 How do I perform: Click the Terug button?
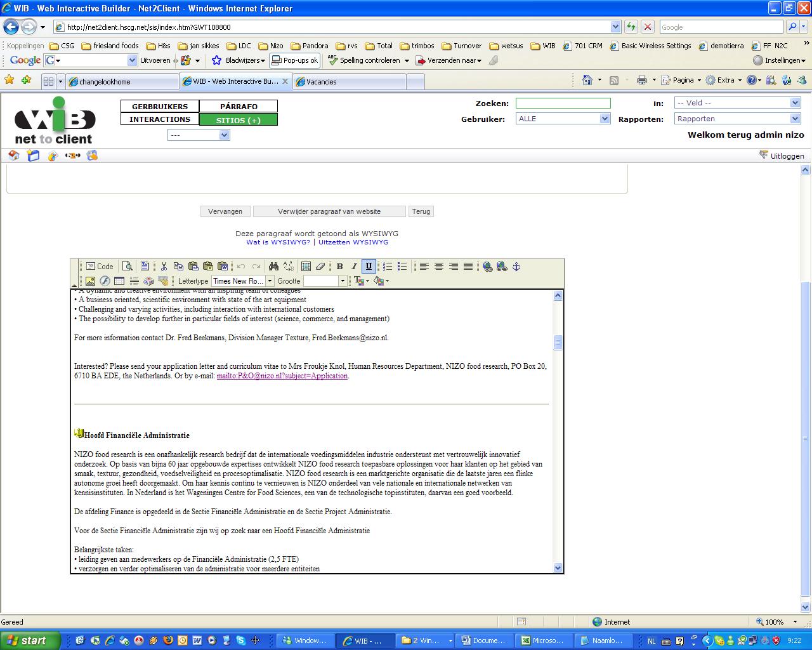pyautogui.click(x=421, y=211)
